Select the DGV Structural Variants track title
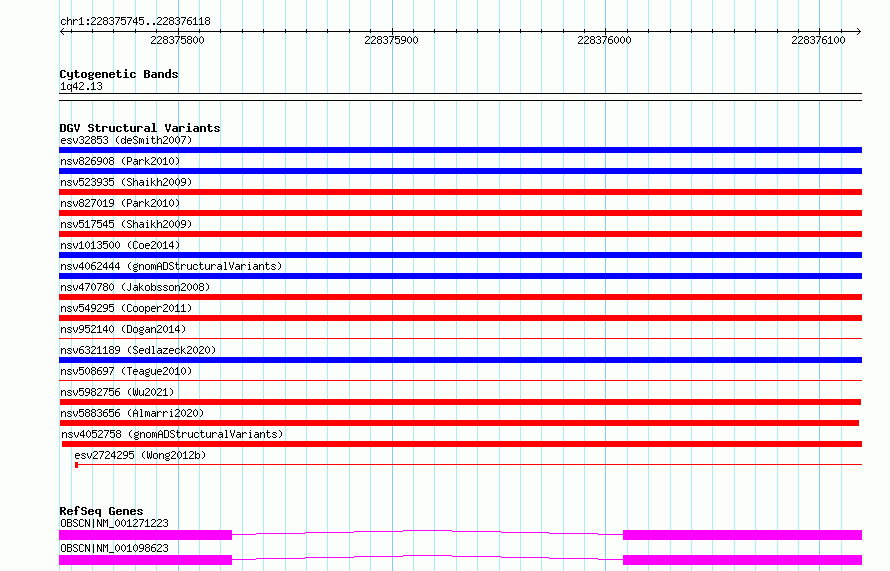890x571 pixels. coord(140,128)
